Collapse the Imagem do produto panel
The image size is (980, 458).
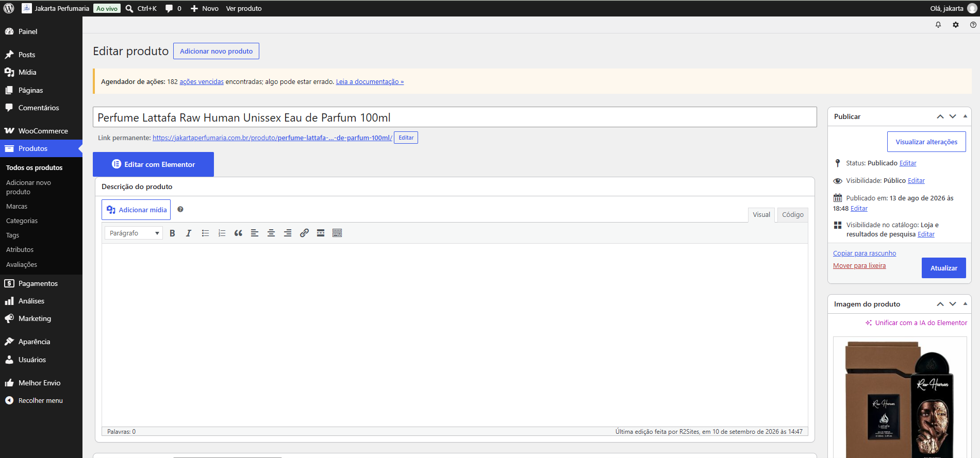pos(965,304)
